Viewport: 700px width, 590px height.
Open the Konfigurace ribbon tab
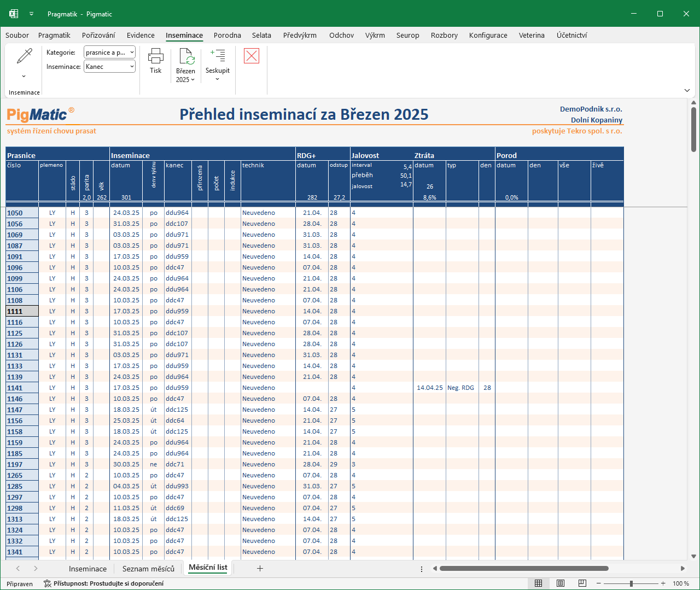tap(488, 35)
